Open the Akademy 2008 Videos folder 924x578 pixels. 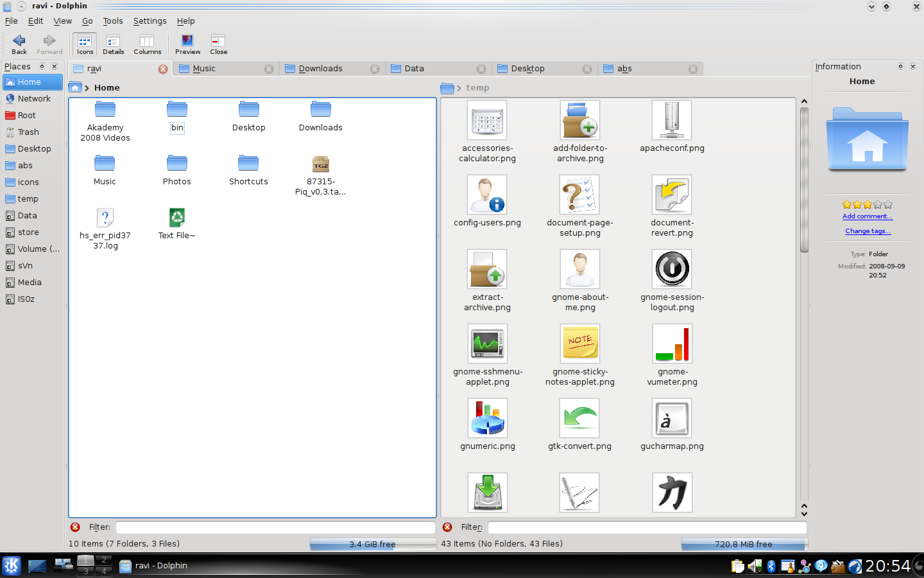click(105, 121)
